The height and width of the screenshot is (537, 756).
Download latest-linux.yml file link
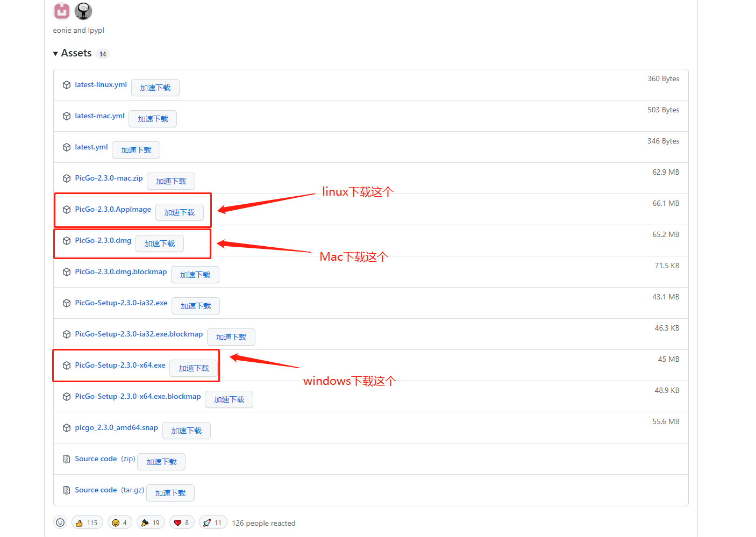point(101,84)
